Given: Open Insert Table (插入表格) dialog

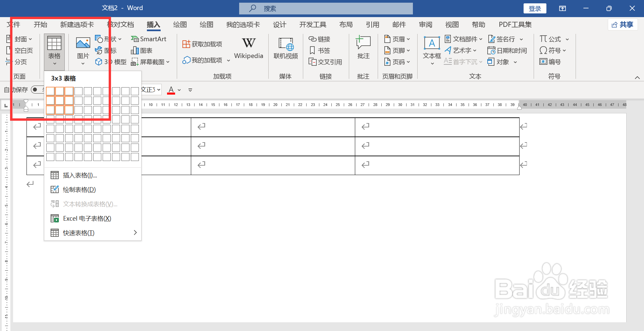Looking at the screenshot, I should point(93,175).
